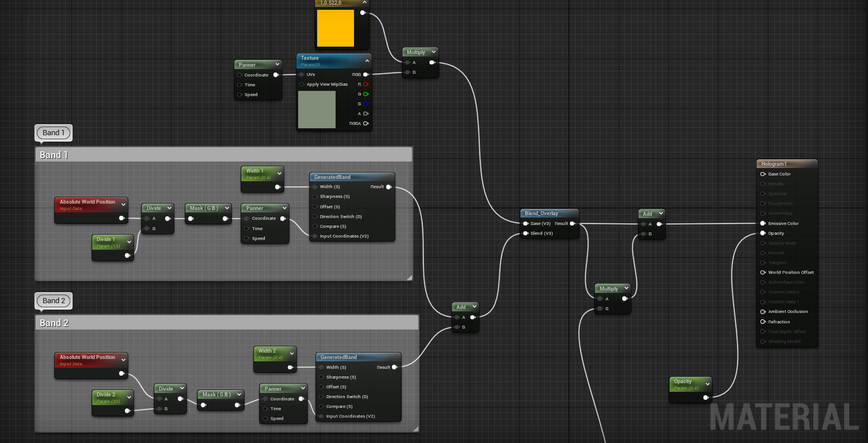Click the yellow color constant preview swatch
The height and width of the screenshot is (443, 868).
tap(335, 28)
